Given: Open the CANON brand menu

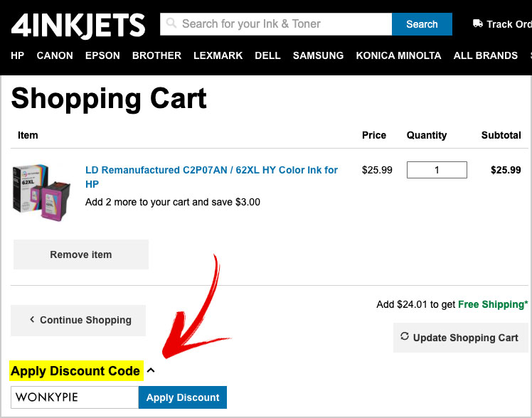Looking at the screenshot, I should [55, 55].
